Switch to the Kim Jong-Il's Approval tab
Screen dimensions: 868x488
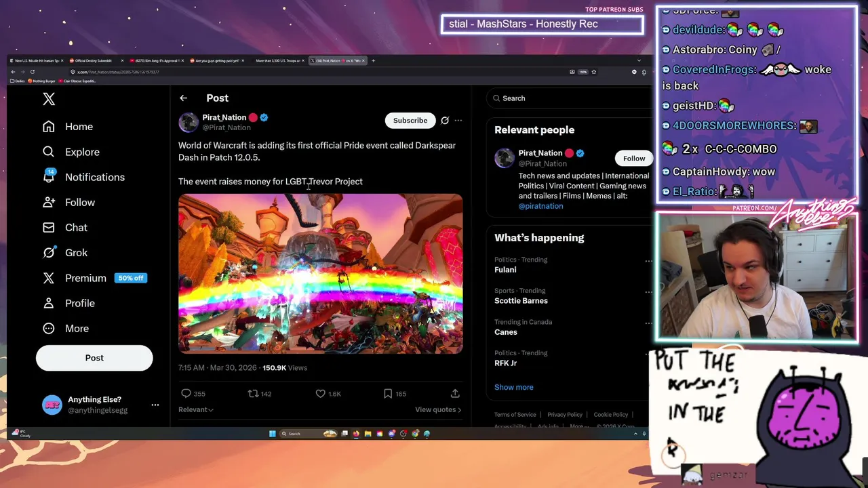[156, 61]
